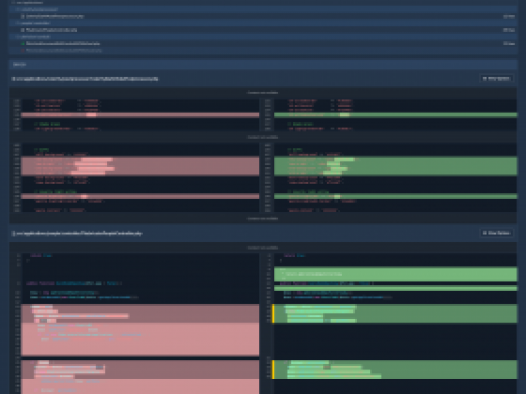This screenshot has height=394, width=526.
Task: Expand hidden context bar atop the first diff
Action: 263,93
